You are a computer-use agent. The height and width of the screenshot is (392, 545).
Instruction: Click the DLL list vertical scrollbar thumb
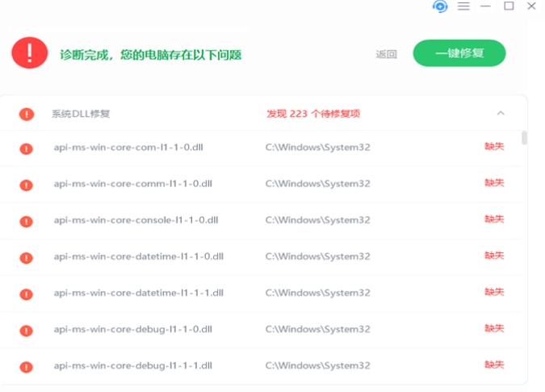click(x=524, y=138)
